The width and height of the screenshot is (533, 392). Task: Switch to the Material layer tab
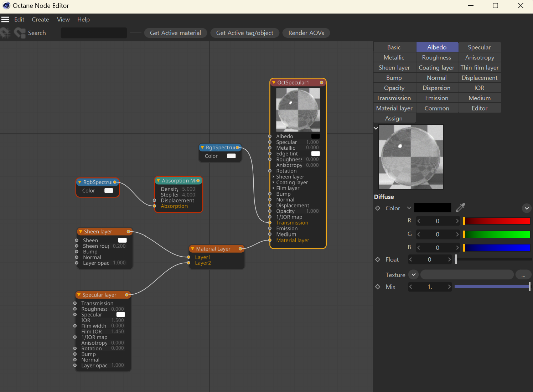coord(394,108)
